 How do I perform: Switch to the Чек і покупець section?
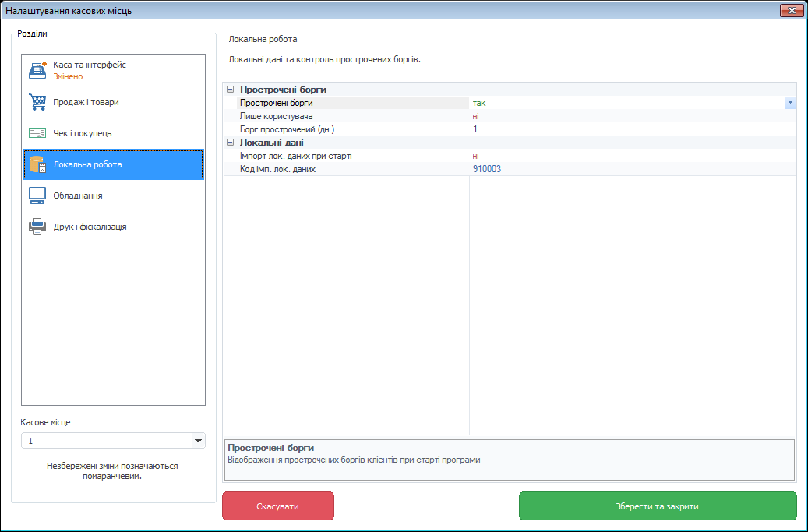(x=113, y=133)
